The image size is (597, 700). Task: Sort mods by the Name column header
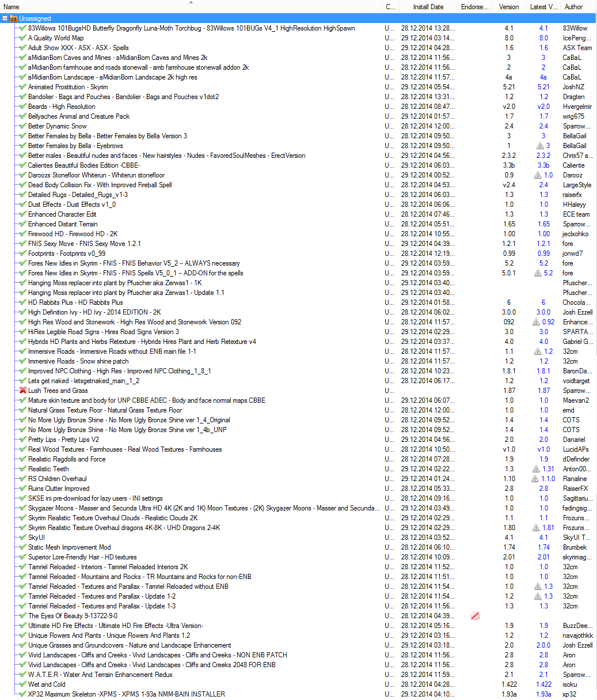[x=191, y=7]
